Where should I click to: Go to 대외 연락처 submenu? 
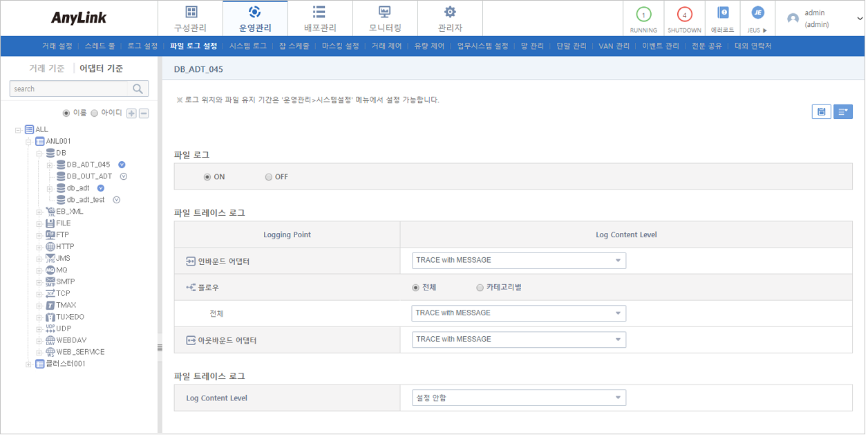[x=753, y=46]
